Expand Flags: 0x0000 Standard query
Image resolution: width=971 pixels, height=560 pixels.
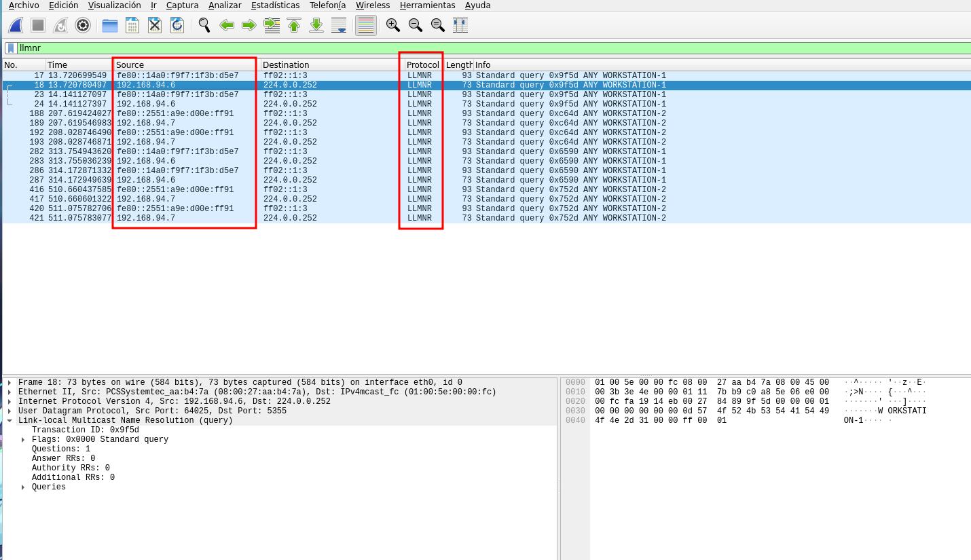point(24,440)
